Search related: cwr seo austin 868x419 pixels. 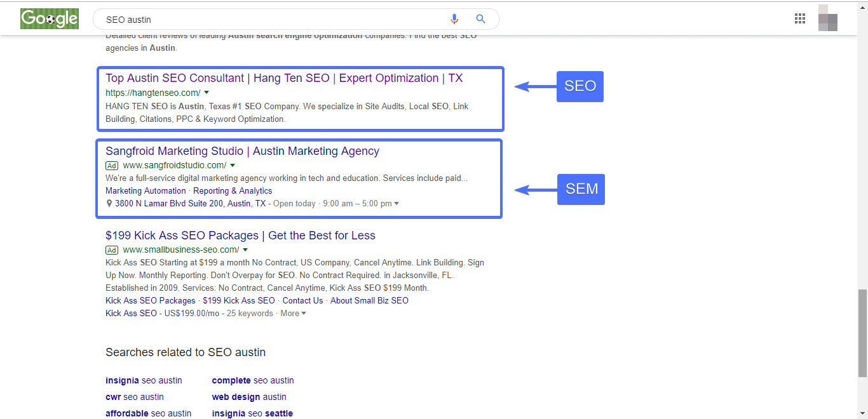pos(135,397)
